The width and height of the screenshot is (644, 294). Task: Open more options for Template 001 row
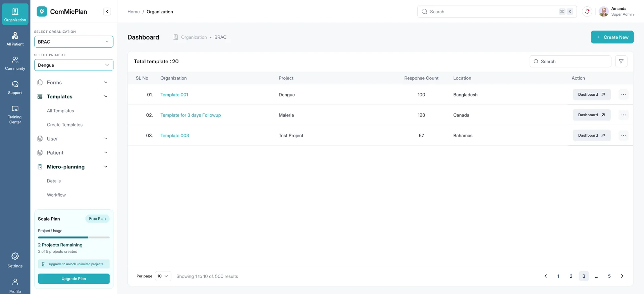point(624,94)
